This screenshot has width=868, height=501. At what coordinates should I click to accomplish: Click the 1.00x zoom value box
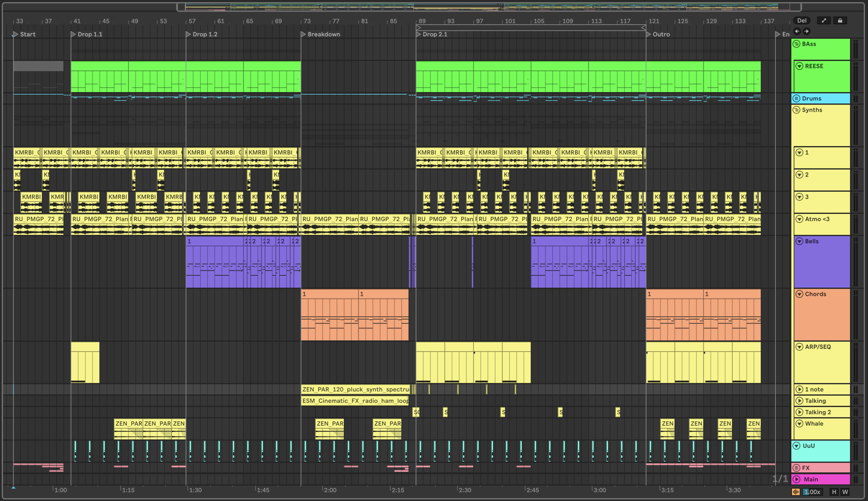pyautogui.click(x=813, y=492)
